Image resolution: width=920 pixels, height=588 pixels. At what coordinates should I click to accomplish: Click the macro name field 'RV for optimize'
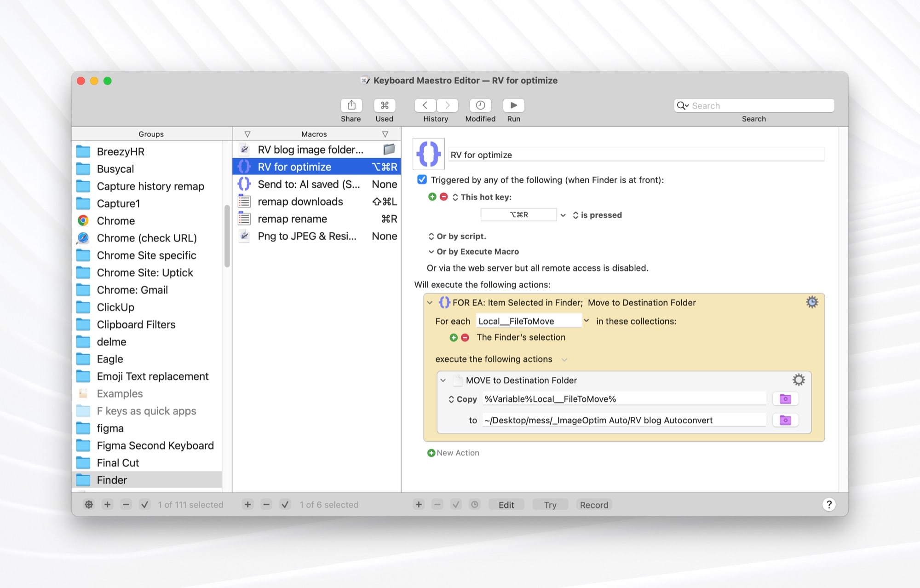pyautogui.click(x=637, y=155)
